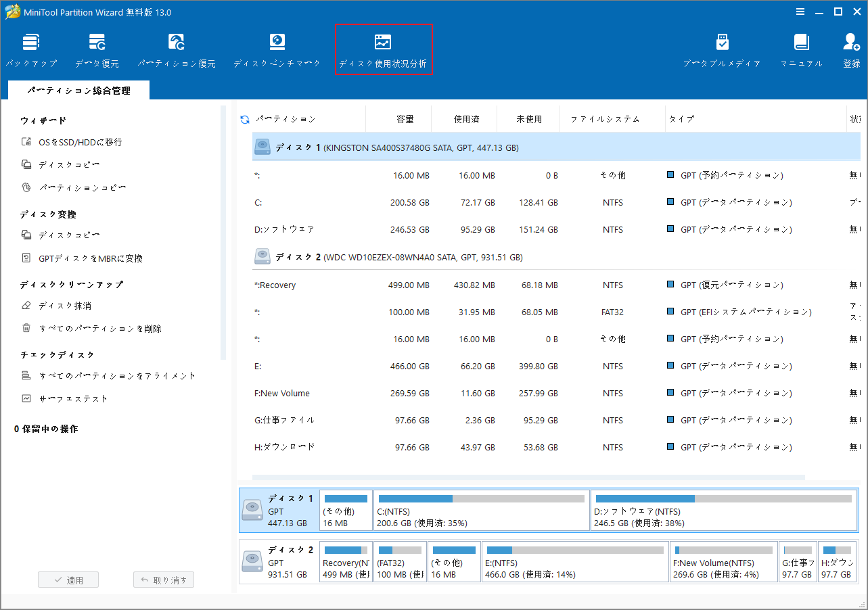The image size is (868, 610).
Task: Click 取り消す to undo pending operations
Action: coord(163,579)
